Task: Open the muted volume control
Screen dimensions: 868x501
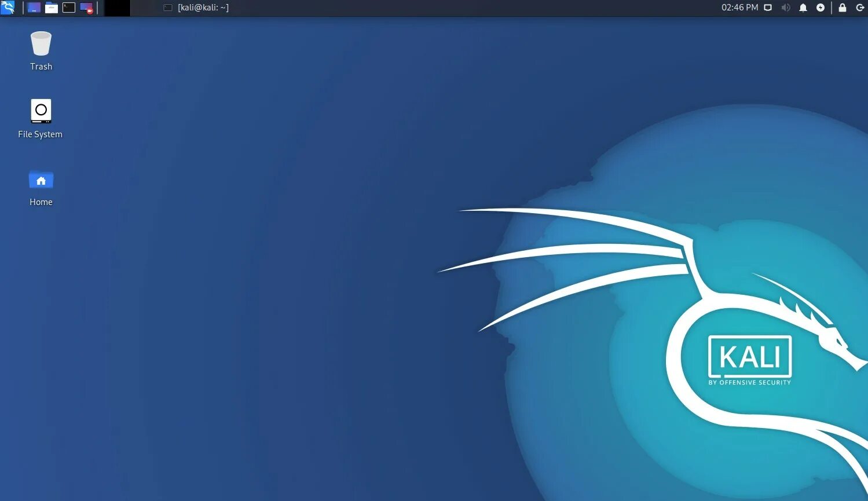Action: 785,8
